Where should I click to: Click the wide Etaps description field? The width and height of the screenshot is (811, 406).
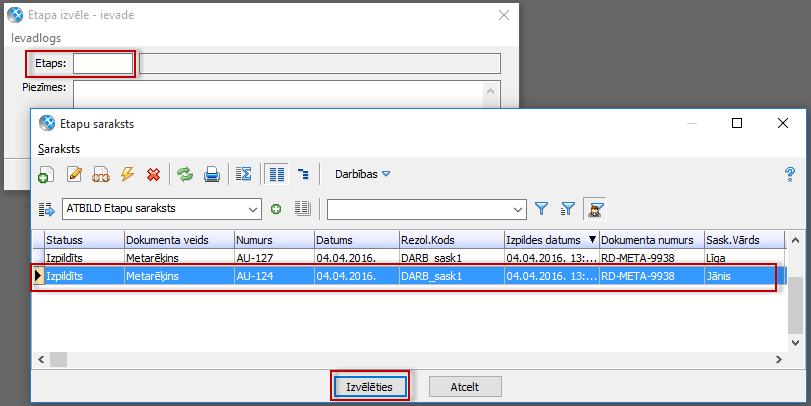click(320, 64)
